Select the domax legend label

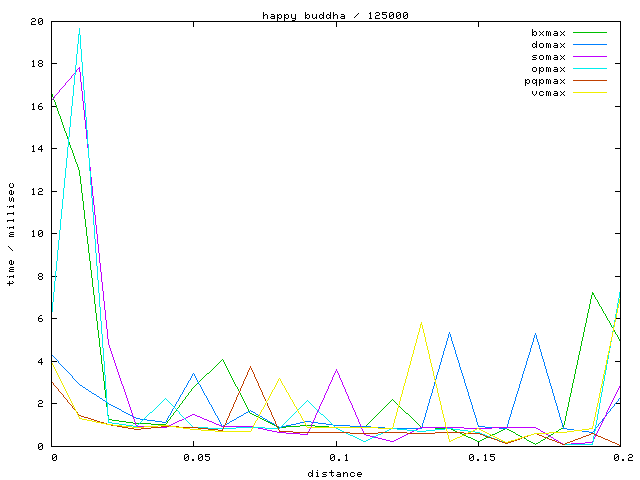(x=548, y=45)
